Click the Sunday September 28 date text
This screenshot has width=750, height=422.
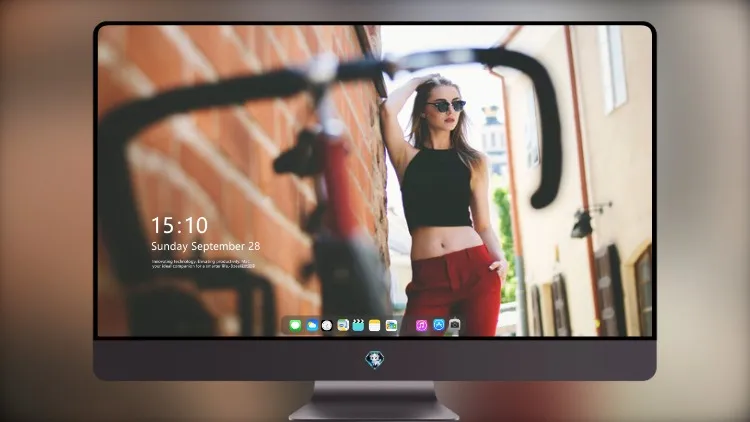click(x=206, y=246)
